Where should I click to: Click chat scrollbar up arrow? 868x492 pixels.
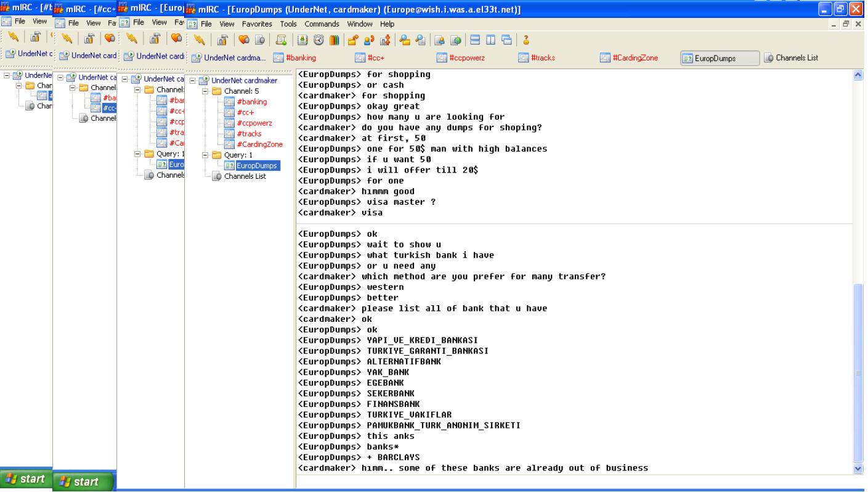coord(859,75)
